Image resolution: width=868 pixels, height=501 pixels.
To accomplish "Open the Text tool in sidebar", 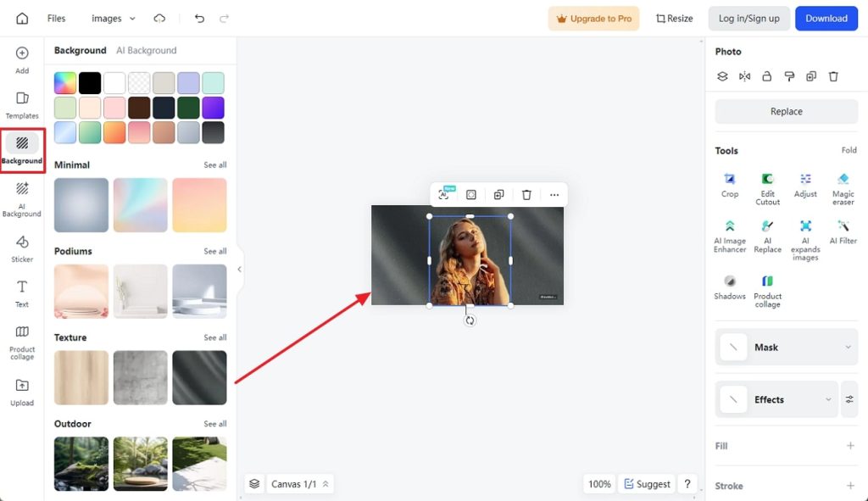I will (22, 292).
